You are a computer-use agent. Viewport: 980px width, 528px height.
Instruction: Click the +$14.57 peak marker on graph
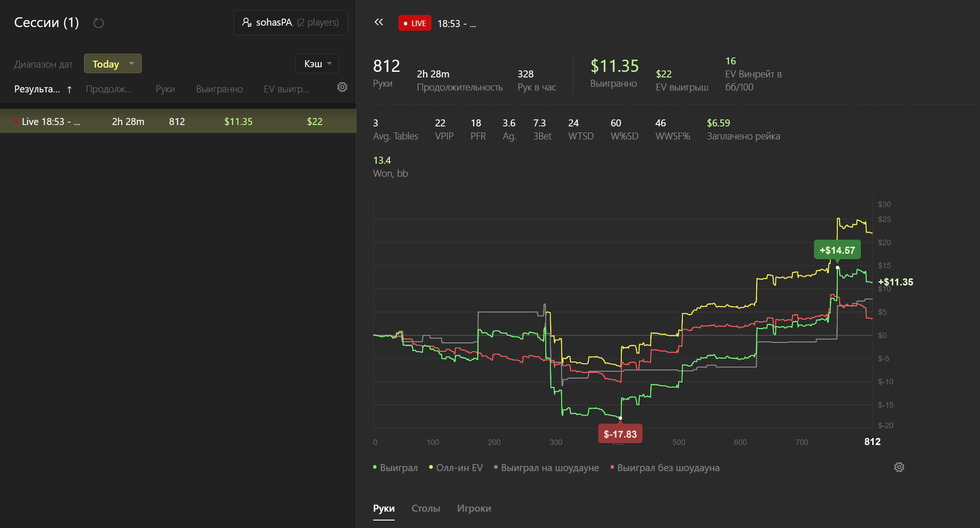pyautogui.click(x=837, y=250)
